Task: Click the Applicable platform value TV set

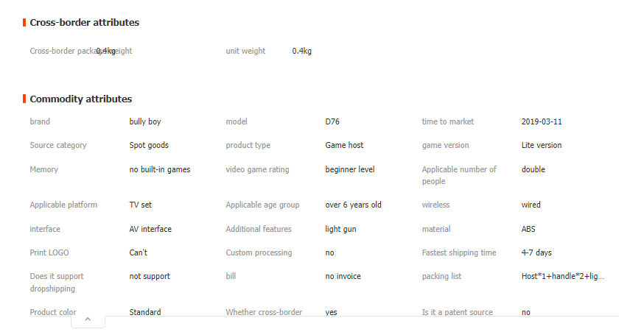Action: [x=141, y=205]
